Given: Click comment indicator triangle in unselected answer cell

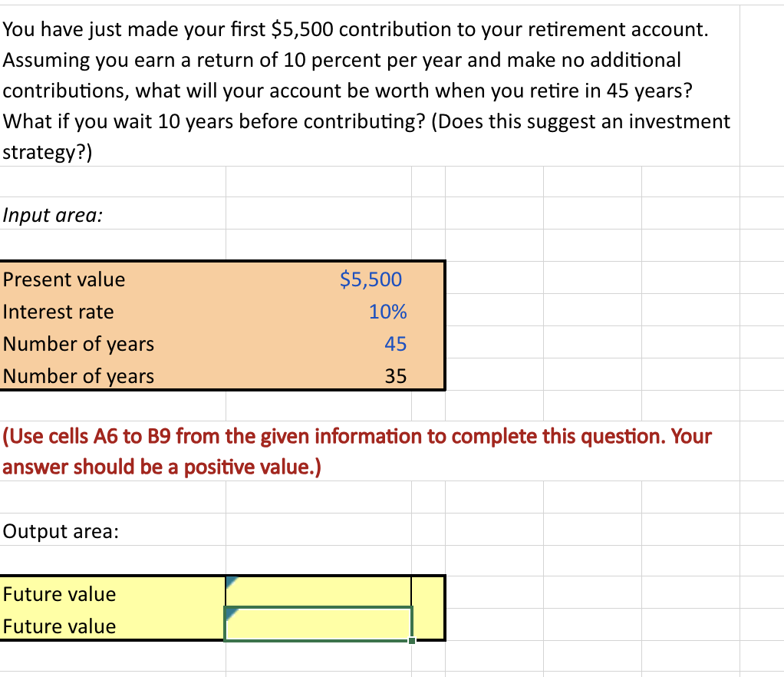Looking at the screenshot, I should [x=231, y=582].
